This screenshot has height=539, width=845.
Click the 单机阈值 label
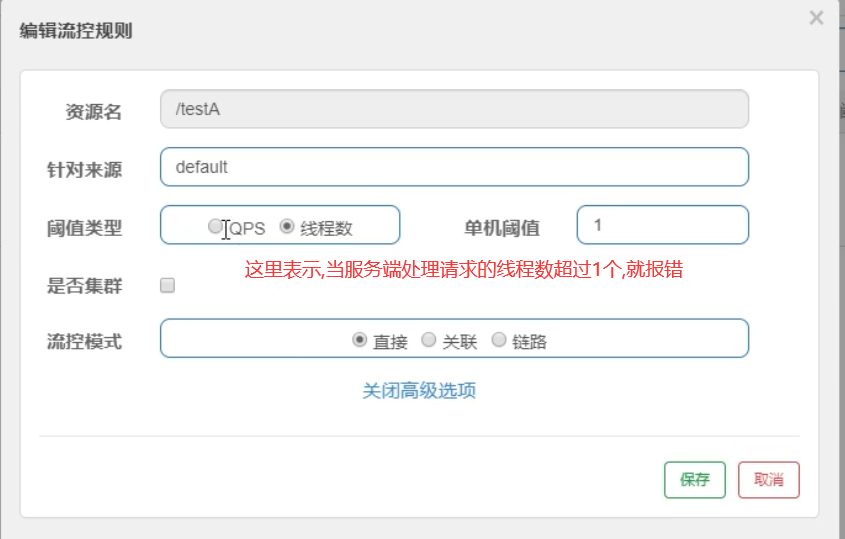point(502,228)
